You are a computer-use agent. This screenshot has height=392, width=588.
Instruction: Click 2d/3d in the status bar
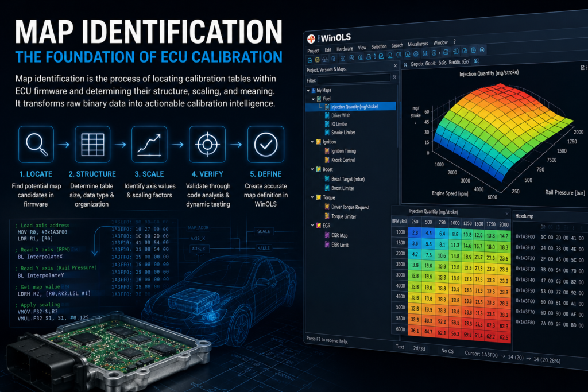(x=419, y=348)
